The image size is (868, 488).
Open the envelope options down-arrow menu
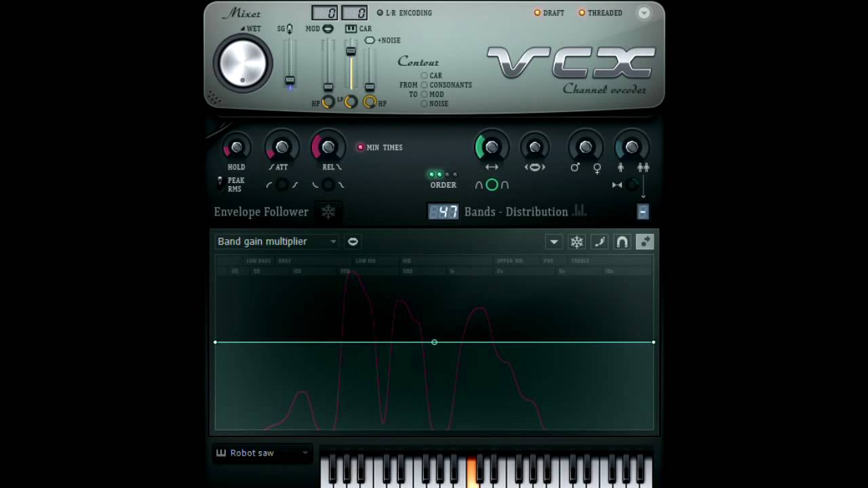[554, 242]
